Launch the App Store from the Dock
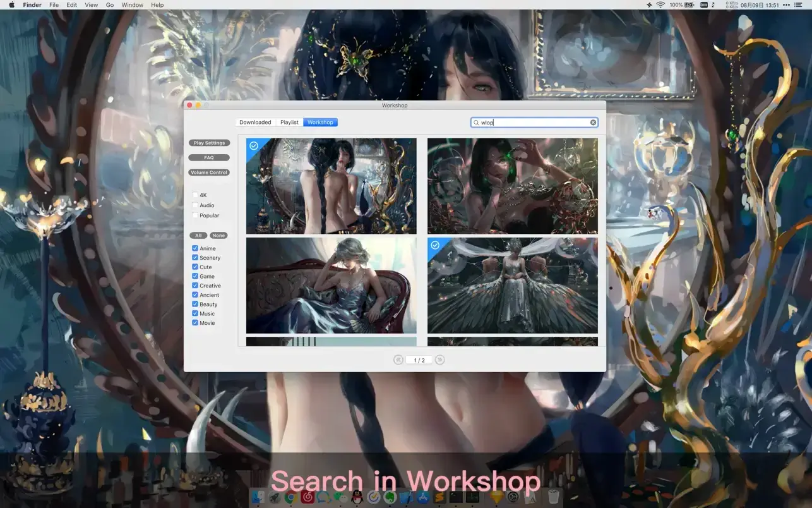 422,498
